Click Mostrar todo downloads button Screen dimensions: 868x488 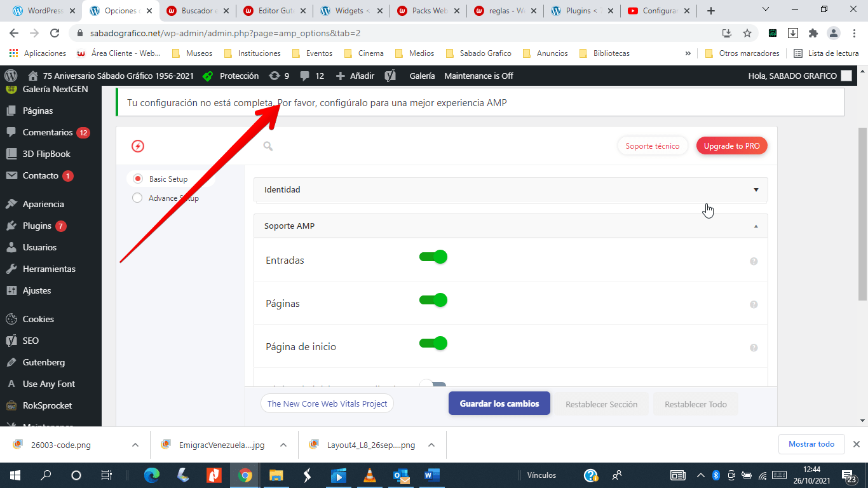pos(811,444)
